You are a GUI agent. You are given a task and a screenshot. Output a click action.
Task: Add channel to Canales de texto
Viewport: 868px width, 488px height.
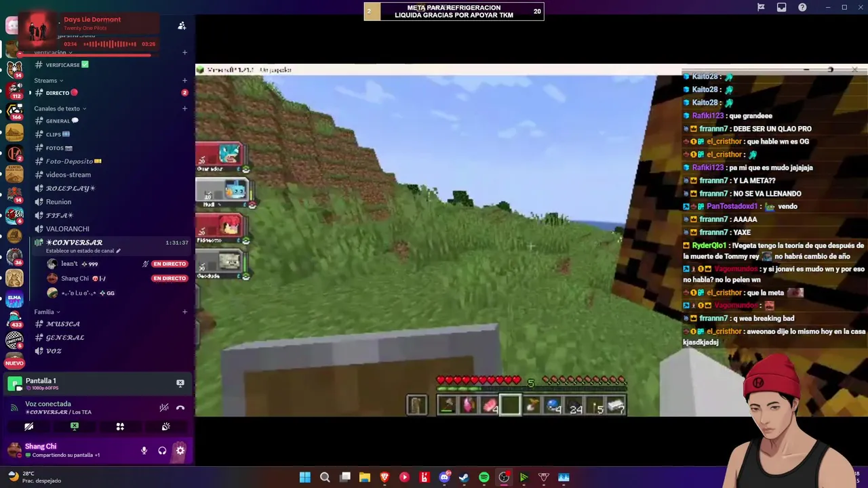184,108
